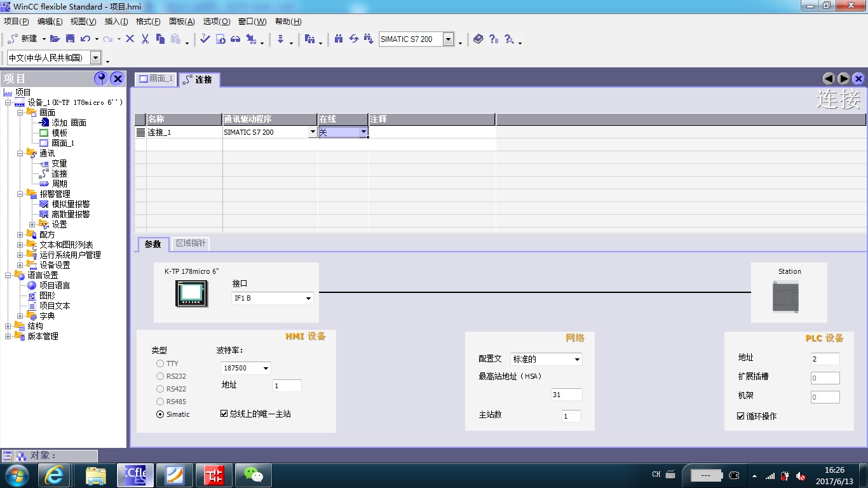
Task: Click the Save project floppy icon
Action: click(70, 39)
